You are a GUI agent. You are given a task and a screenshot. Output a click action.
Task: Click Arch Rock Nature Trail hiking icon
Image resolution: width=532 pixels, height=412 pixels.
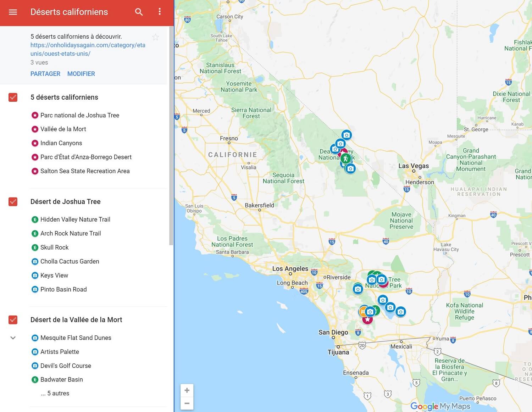tap(35, 233)
